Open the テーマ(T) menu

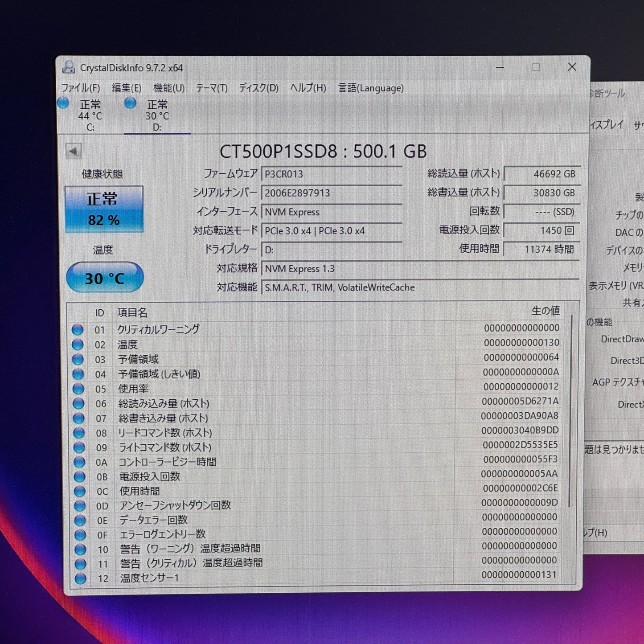212,88
